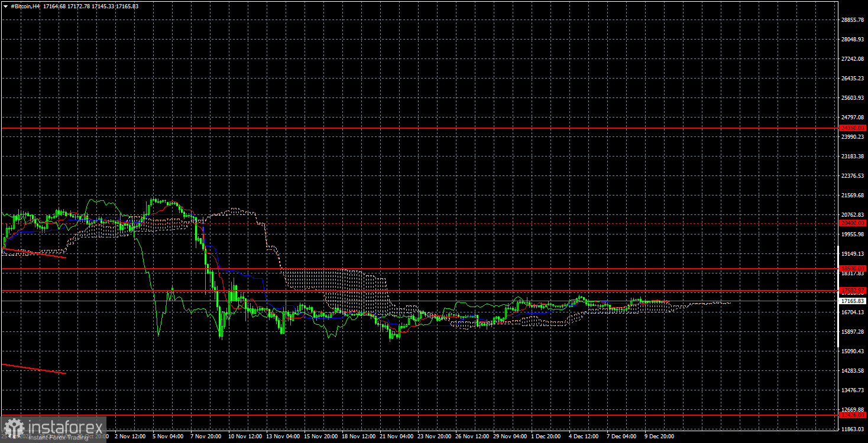Click the 23 Nov 20:00 time axis label
This screenshot has height=443, width=868.
(434, 437)
